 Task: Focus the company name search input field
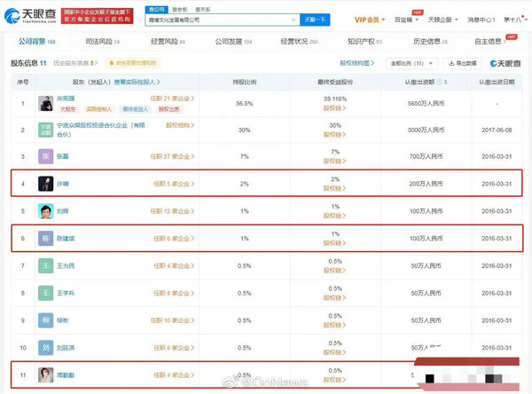tap(223, 20)
